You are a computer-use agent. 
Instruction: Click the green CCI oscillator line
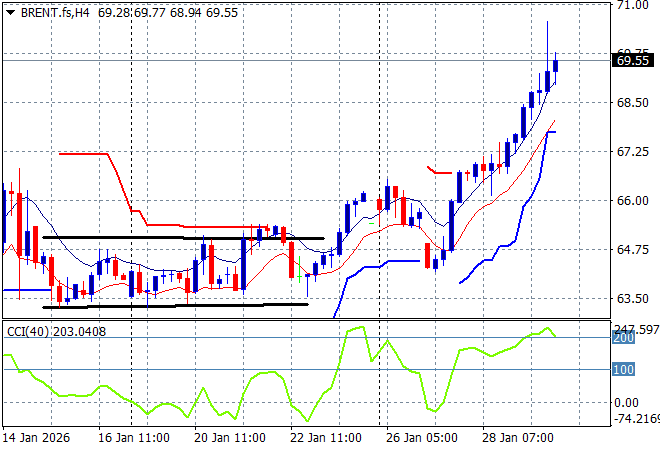coord(270,373)
